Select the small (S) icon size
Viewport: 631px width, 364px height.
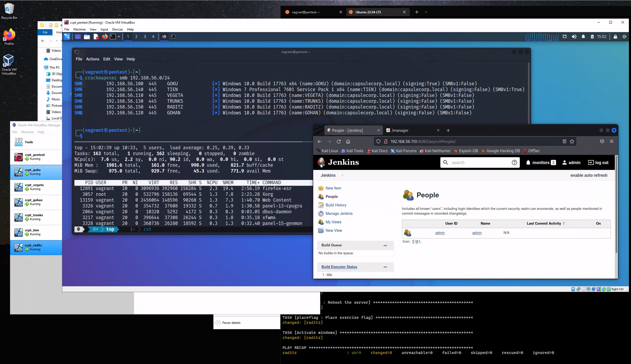[x=413, y=241]
